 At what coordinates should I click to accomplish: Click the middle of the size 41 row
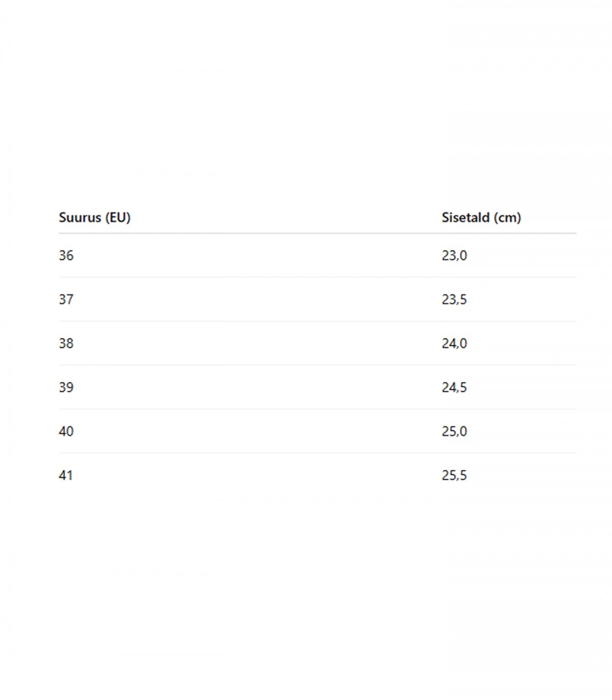point(317,475)
